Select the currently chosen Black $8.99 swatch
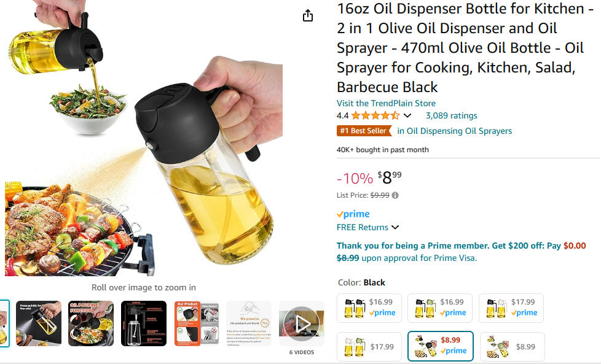Viewport: 601px width, 364px height. (441, 346)
